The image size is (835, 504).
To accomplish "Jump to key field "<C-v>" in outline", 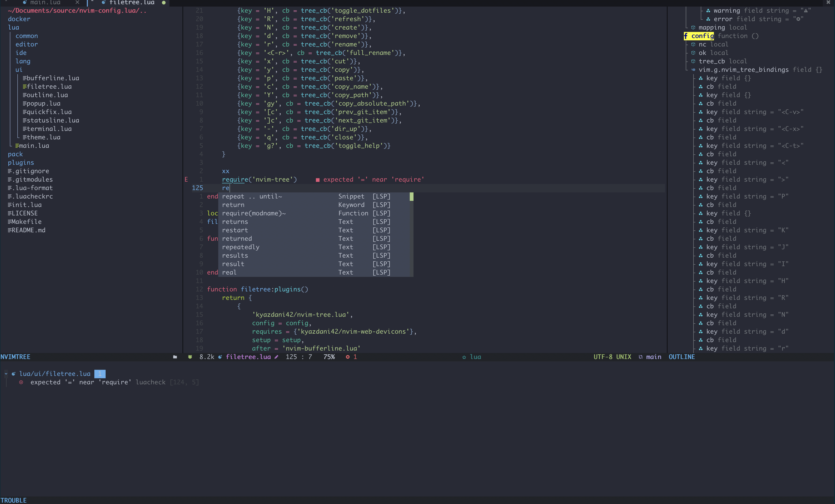I will point(755,112).
